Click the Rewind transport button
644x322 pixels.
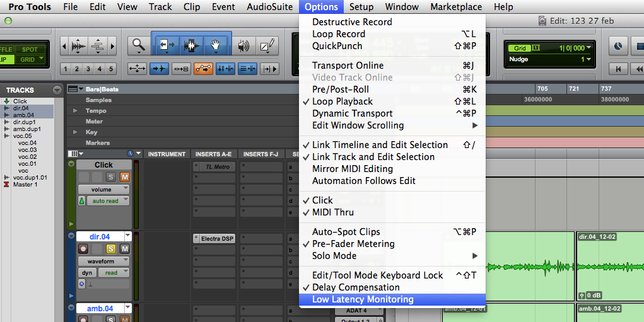(x=639, y=69)
